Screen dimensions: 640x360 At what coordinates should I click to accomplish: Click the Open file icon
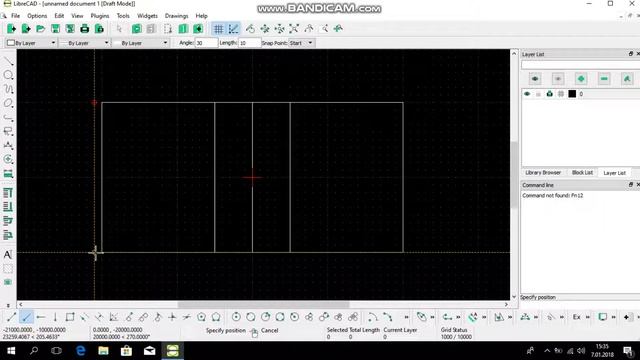(x=40, y=29)
